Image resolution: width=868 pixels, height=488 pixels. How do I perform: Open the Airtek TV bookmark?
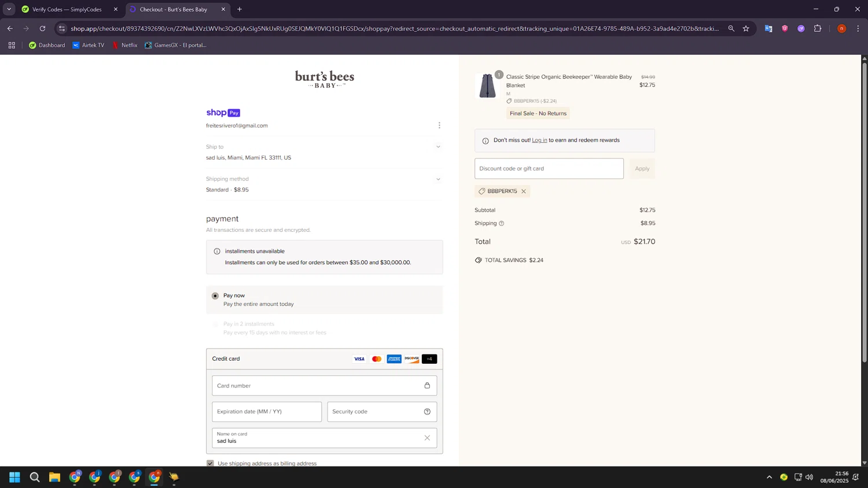[x=88, y=45]
